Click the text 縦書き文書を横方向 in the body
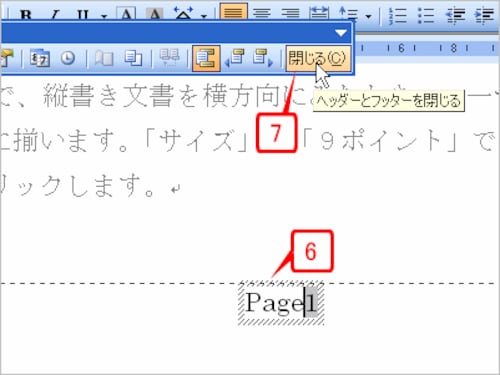This screenshot has height=375, width=500. (x=161, y=97)
